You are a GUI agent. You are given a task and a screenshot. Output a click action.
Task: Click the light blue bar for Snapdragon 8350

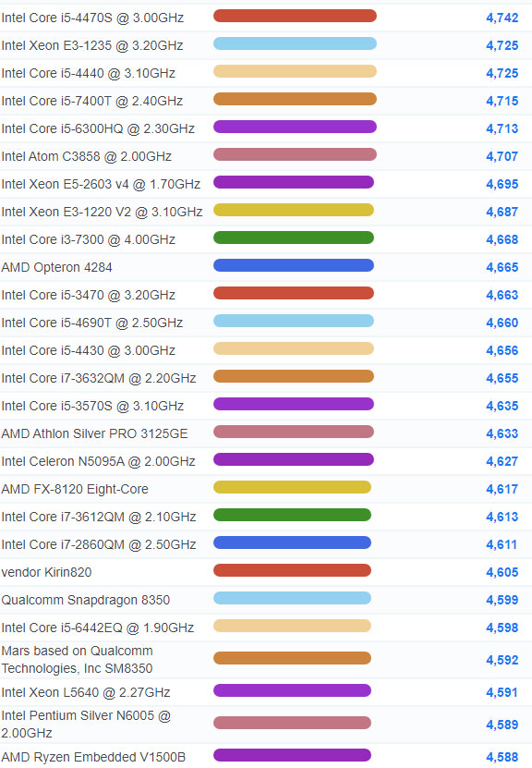292,598
